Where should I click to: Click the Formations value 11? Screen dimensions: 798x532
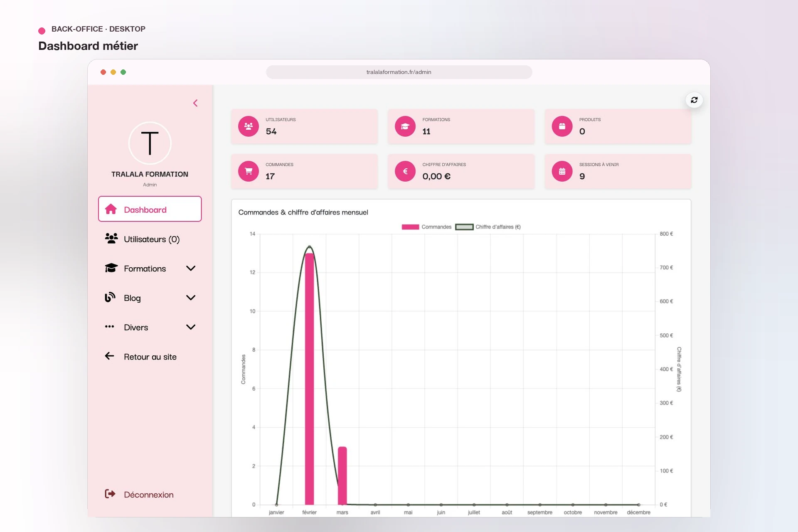tap(426, 131)
